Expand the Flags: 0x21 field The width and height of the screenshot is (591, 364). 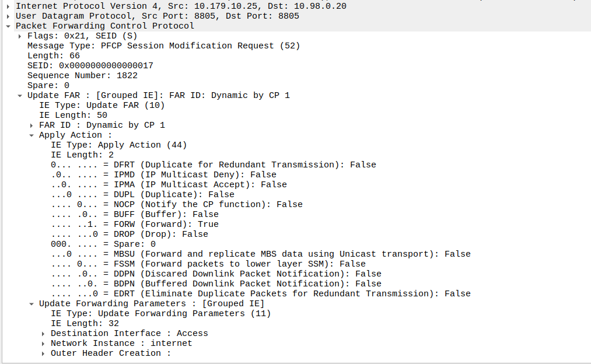(x=20, y=36)
